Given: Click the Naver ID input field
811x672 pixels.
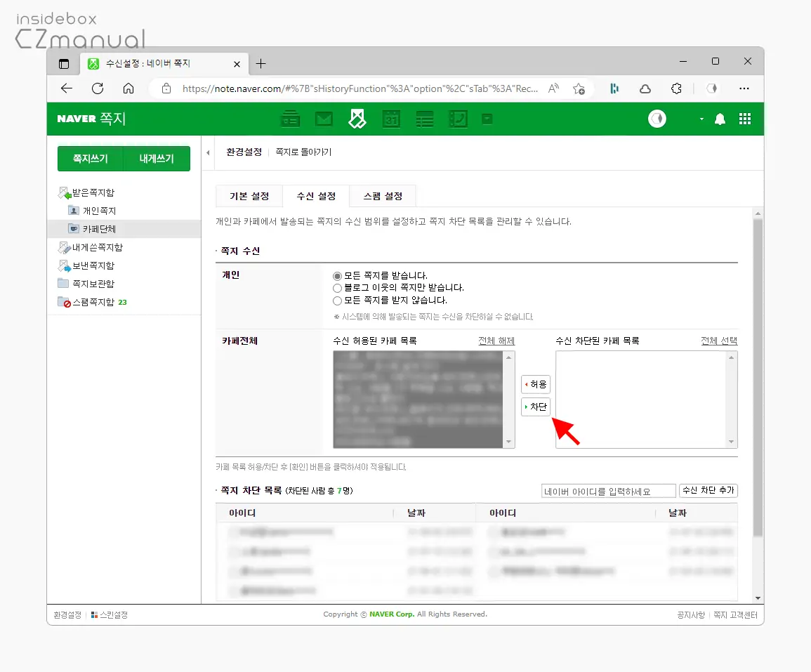Looking at the screenshot, I should 608,490.
